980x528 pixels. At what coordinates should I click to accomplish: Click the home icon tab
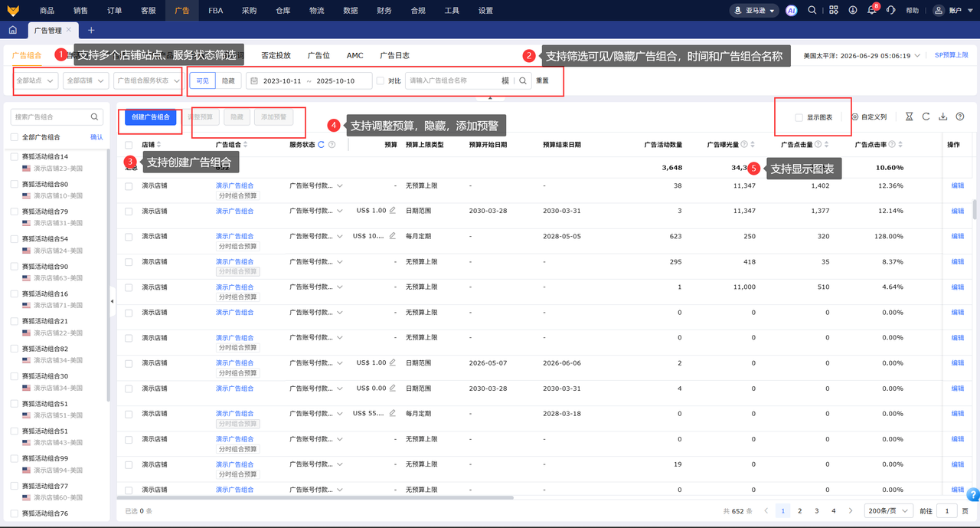[x=13, y=30]
